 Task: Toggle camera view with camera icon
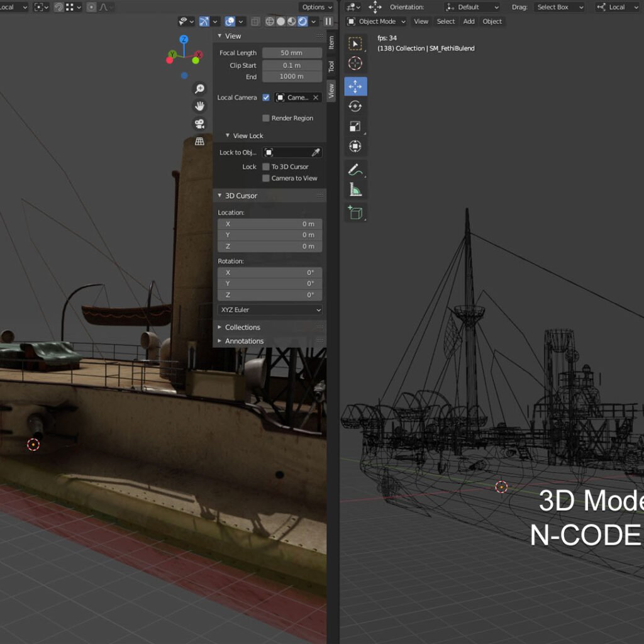click(x=199, y=123)
